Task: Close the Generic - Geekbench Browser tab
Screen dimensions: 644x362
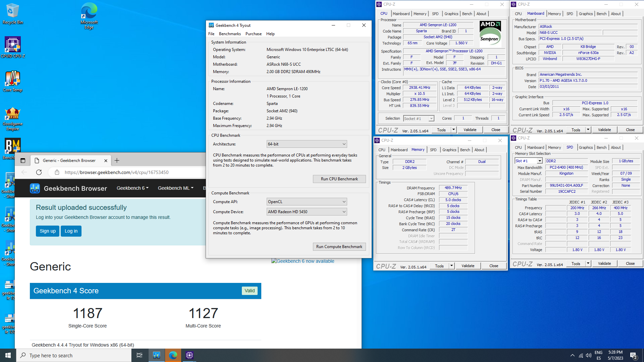Action: 106,161
